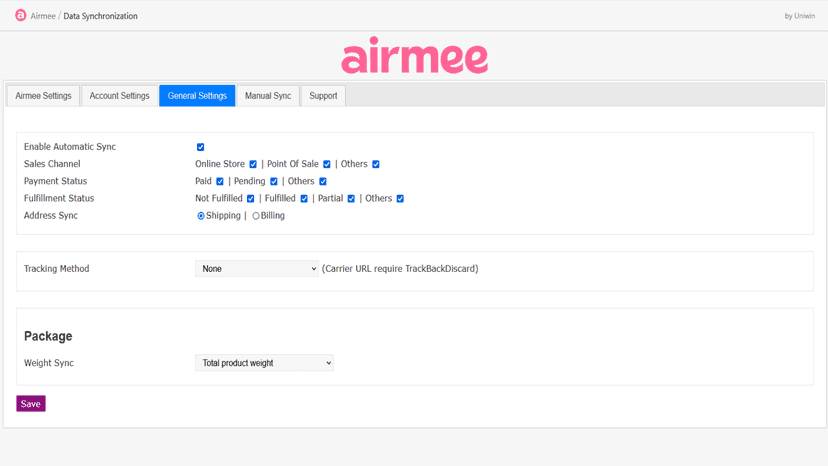Uncheck Enable Automatic Sync checkbox
Viewport: 828px width, 466px height.
point(201,147)
